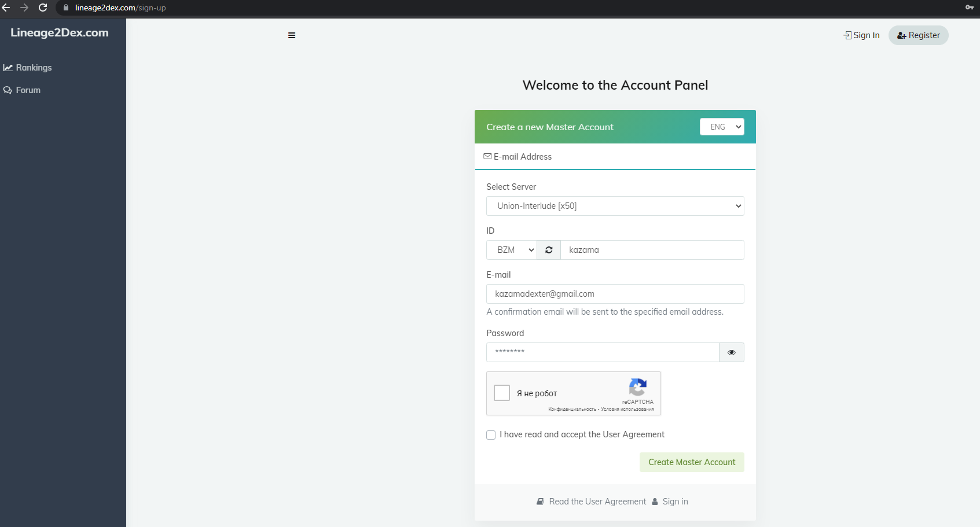Image resolution: width=980 pixels, height=527 pixels.
Task: Click the Register button in the header
Action: 918,35
